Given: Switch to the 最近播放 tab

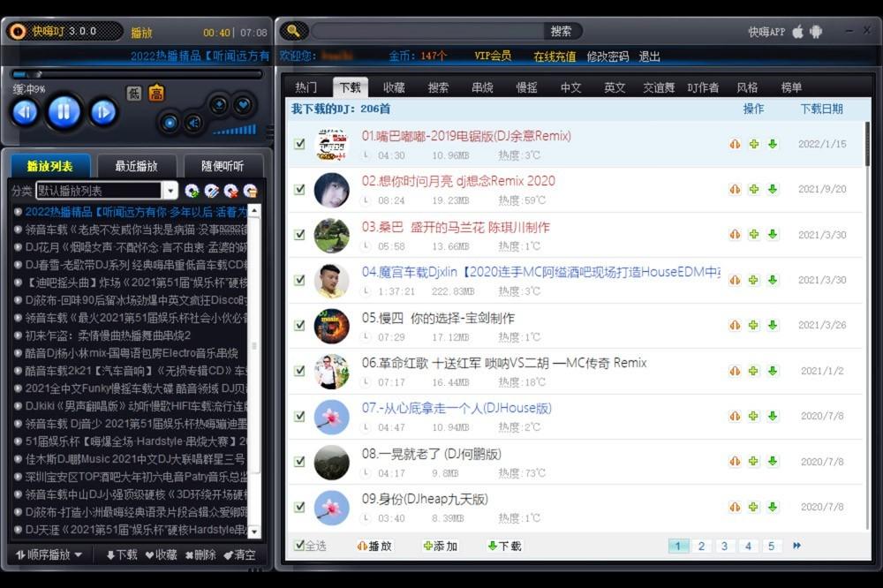Looking at the screenshot, I should pos(137,166).
